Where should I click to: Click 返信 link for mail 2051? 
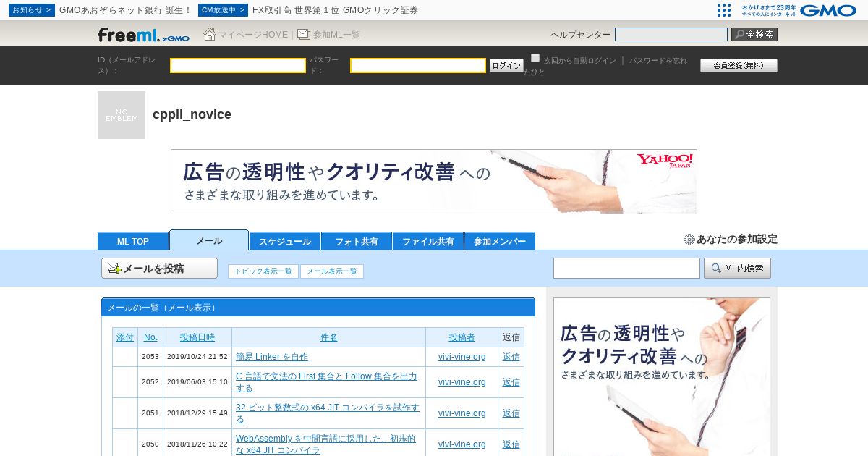click(x=511, y=413)
